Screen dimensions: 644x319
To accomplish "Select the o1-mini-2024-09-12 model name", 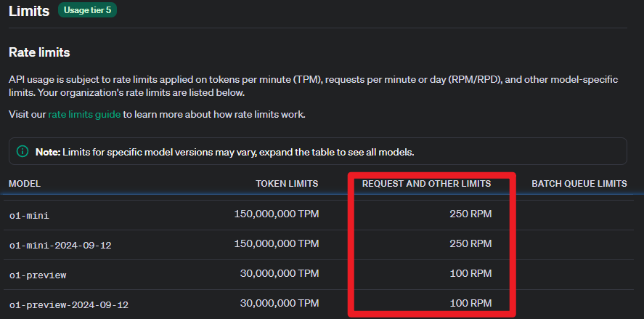I will coord(60,245).
